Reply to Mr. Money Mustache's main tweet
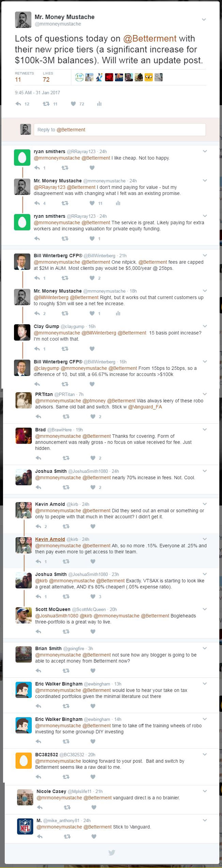The height and width of the screenshot is (868, 222). 18,104
